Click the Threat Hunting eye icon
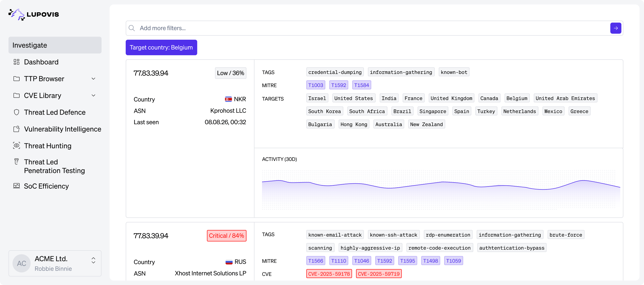The image size is (644, 285). click(17, 146)
